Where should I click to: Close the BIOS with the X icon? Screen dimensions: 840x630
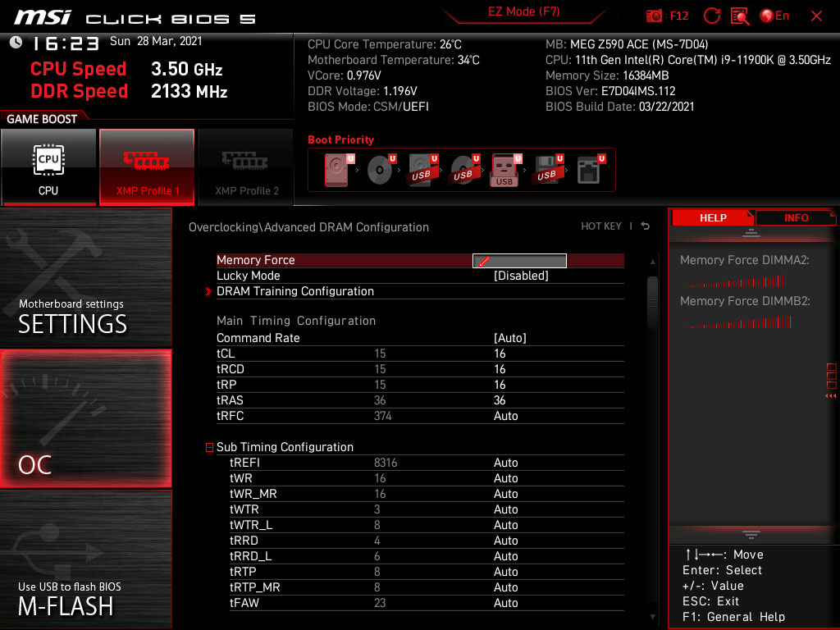coord(816,16)
